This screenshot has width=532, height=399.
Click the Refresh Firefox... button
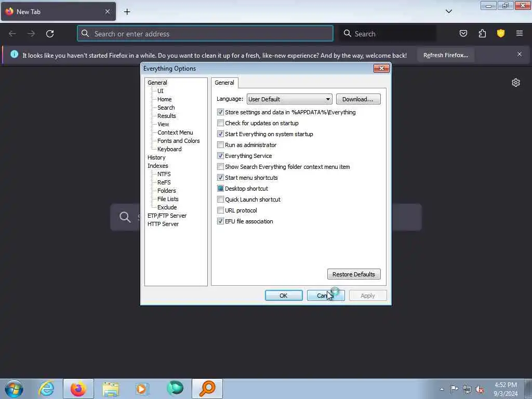445,55
